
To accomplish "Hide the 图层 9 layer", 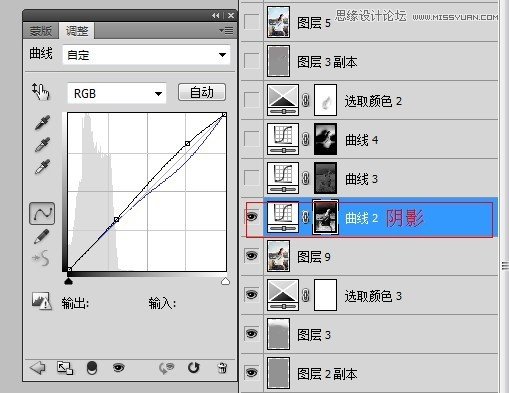I will pyautogui.click(x=252, y=256).
